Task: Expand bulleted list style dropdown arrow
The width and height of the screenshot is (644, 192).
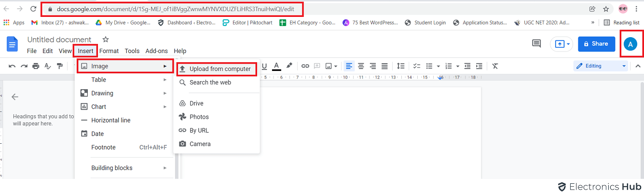Action: click(438, 66)
